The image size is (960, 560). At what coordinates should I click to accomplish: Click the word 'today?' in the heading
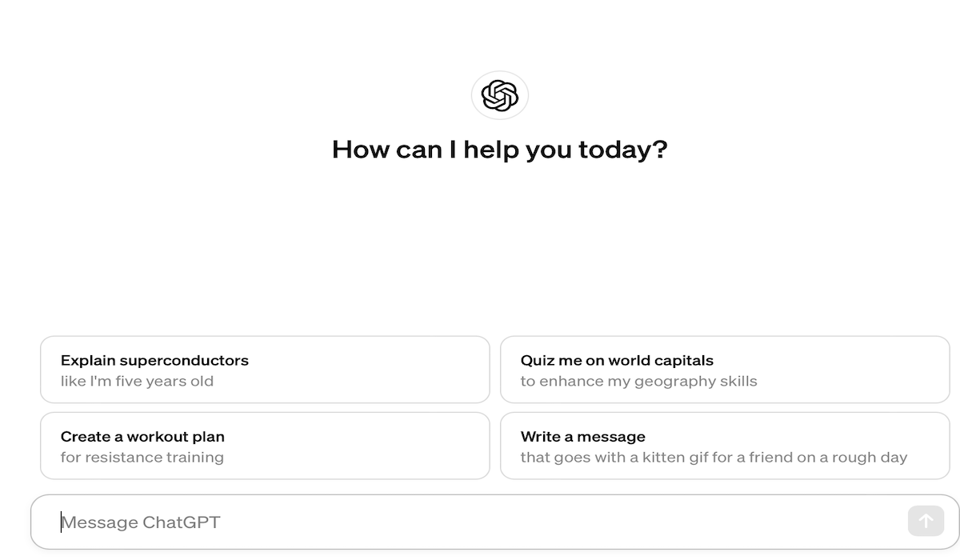click(626, 150)
